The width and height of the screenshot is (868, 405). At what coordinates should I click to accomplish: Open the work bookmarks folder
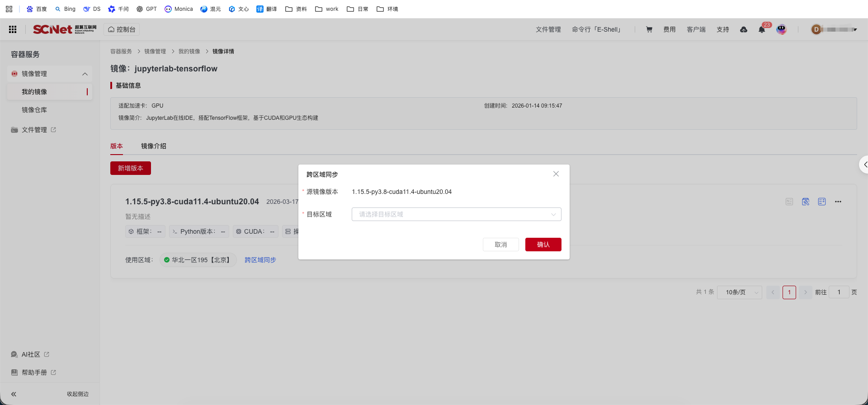click(326, 9)
